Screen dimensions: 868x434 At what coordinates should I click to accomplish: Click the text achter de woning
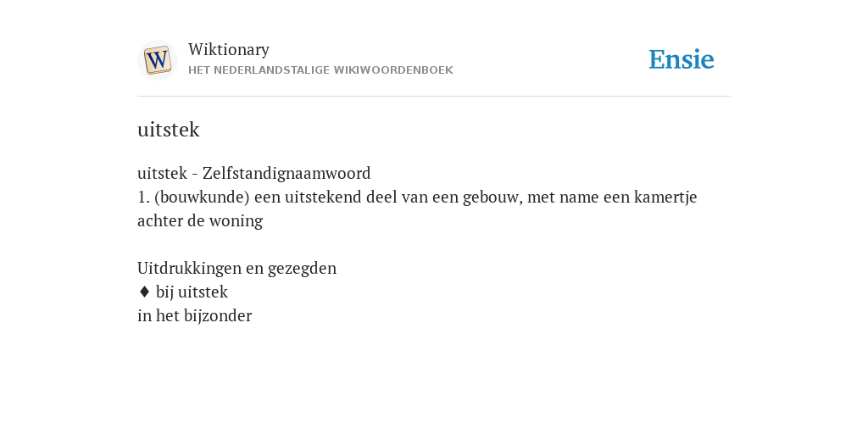tap(200, 221)
